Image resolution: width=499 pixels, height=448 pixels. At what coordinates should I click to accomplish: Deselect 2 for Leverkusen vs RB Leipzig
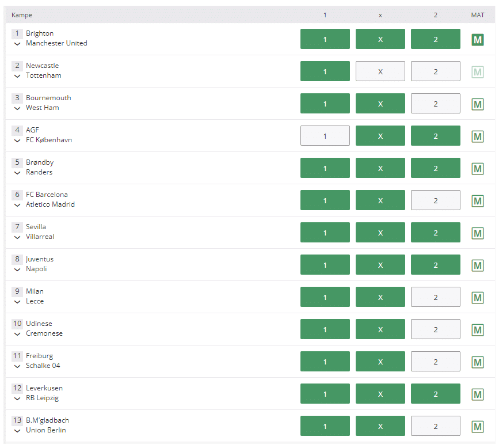(x=435, y=393)
